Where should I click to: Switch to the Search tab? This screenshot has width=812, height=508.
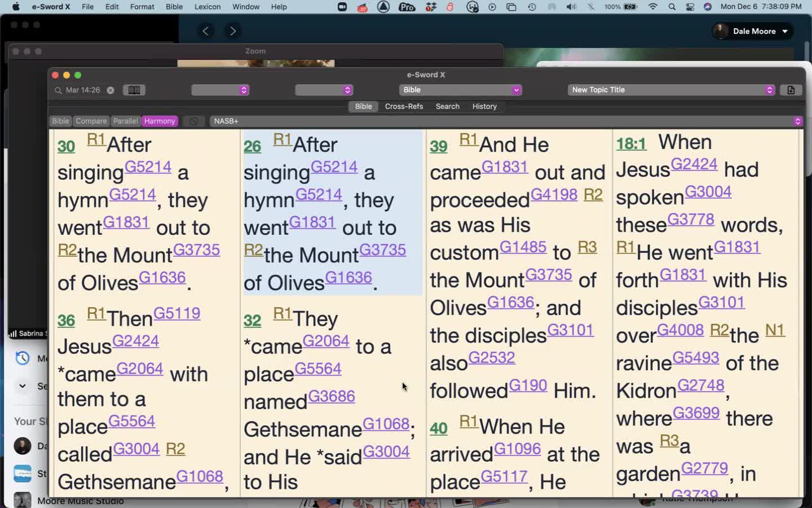tap(447, 107)
